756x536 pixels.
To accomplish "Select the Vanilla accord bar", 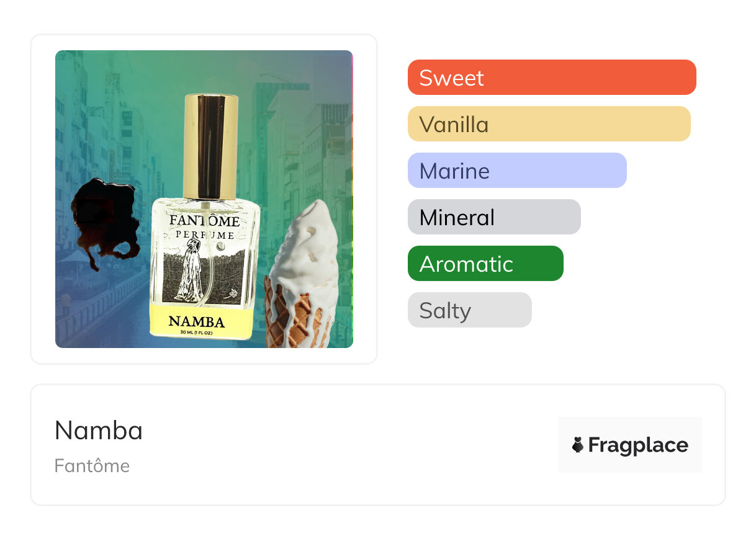I will (x=549, y=124).
